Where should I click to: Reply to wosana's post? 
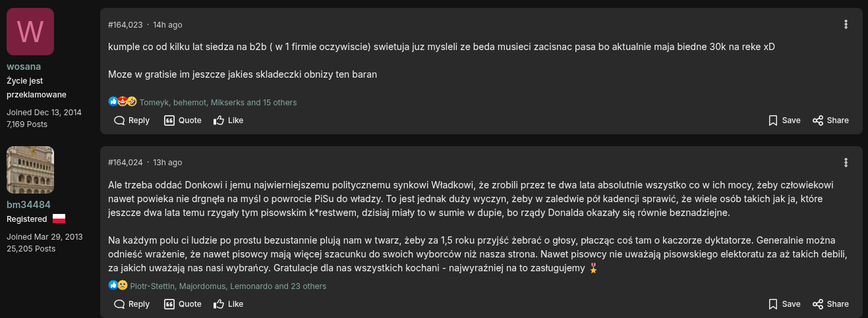132,120
